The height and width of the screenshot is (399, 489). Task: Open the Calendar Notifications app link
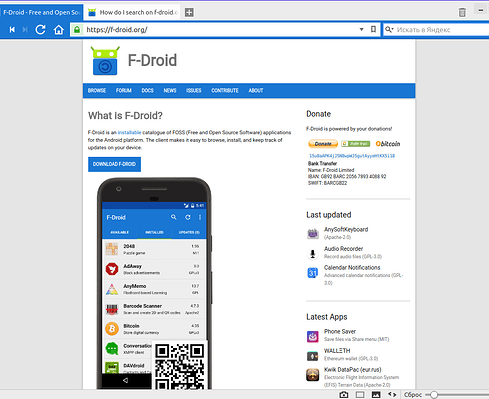coord(352,268)
